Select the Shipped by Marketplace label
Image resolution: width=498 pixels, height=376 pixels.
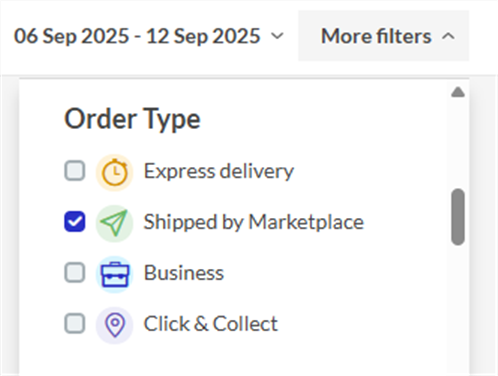[253, 222]
